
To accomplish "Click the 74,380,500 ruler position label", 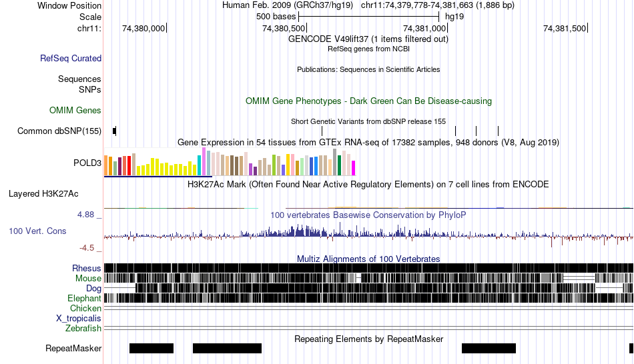I will pos(284,28).
